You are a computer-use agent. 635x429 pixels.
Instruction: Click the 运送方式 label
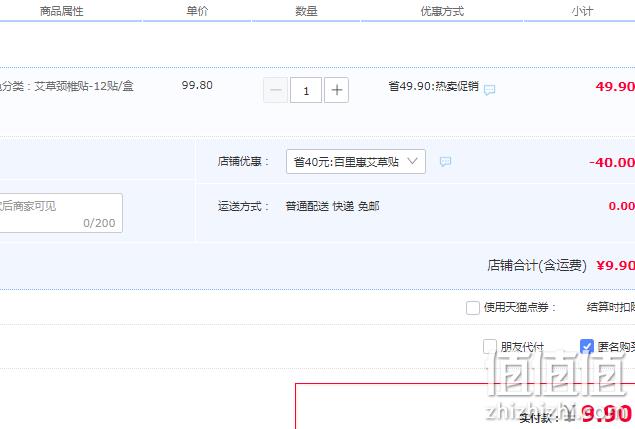[x=243, y=206]
